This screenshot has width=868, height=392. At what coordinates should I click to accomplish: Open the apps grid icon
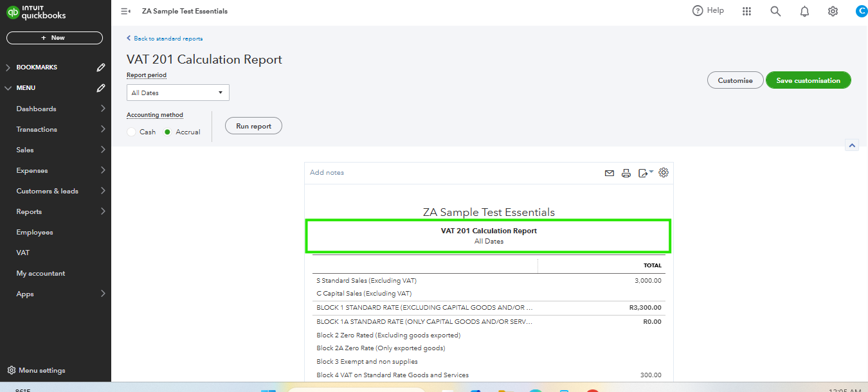(746, 11)
